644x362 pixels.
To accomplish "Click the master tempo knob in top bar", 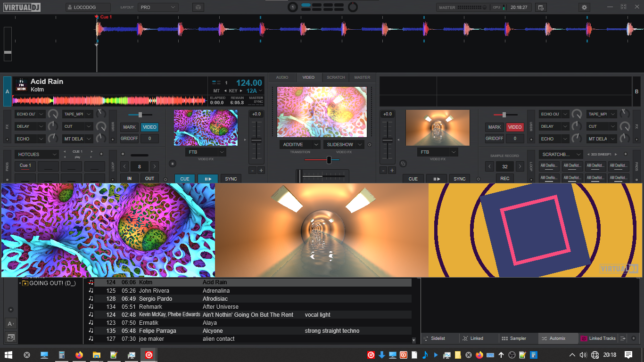I will click(352, 7).
